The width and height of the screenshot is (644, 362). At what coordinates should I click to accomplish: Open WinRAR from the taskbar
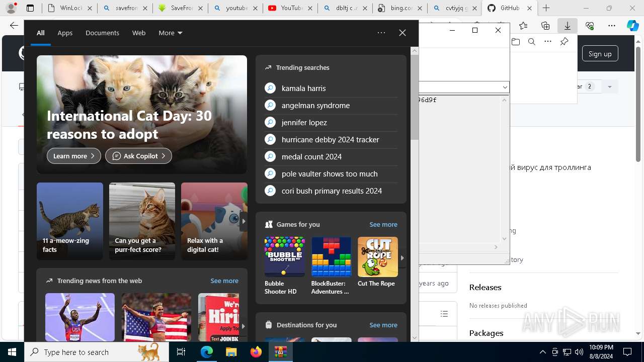pyautogui.click(x=280, y=352)
